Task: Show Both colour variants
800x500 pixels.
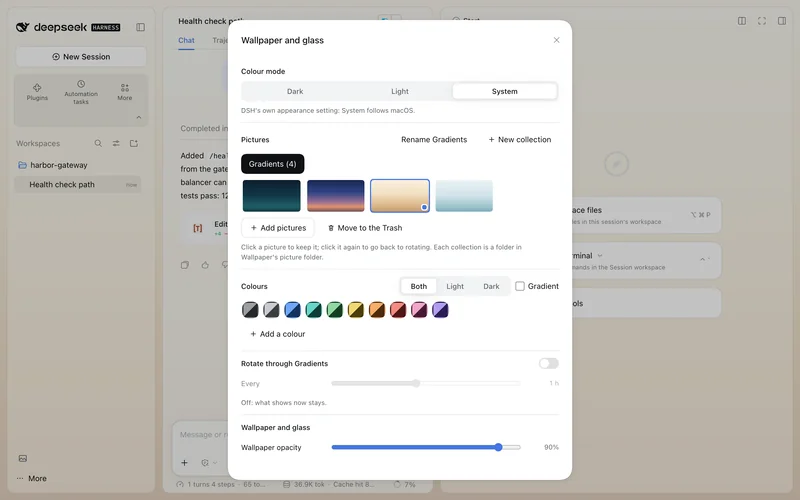Action: (418, 286)
